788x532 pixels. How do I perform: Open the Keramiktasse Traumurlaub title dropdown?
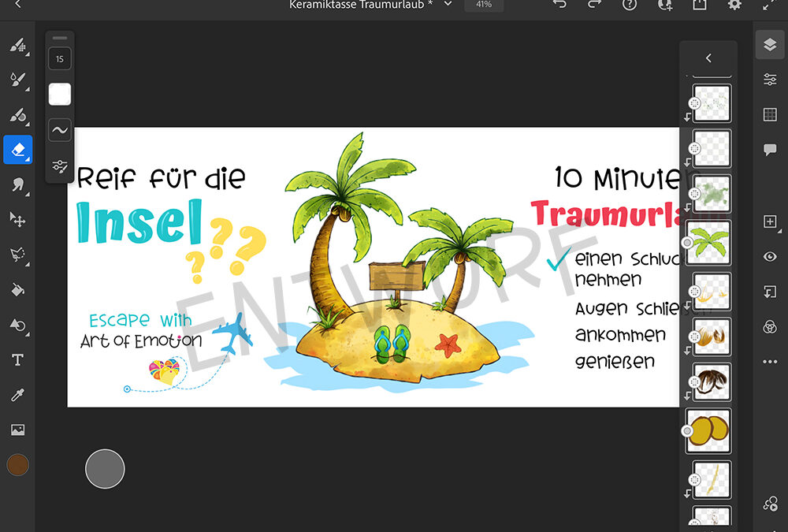pyautogui.click(x=448, y=5)
